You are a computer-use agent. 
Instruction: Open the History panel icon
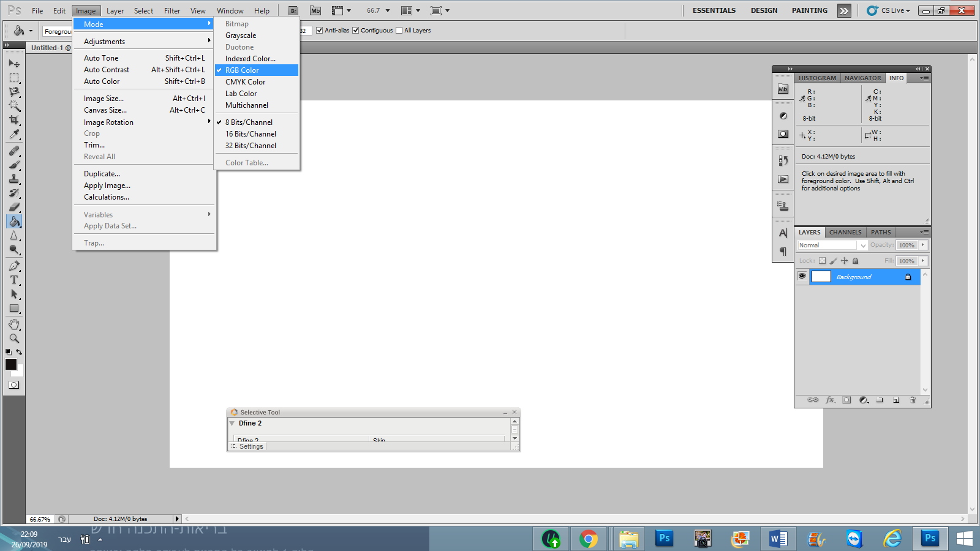(x=783, y=160)
